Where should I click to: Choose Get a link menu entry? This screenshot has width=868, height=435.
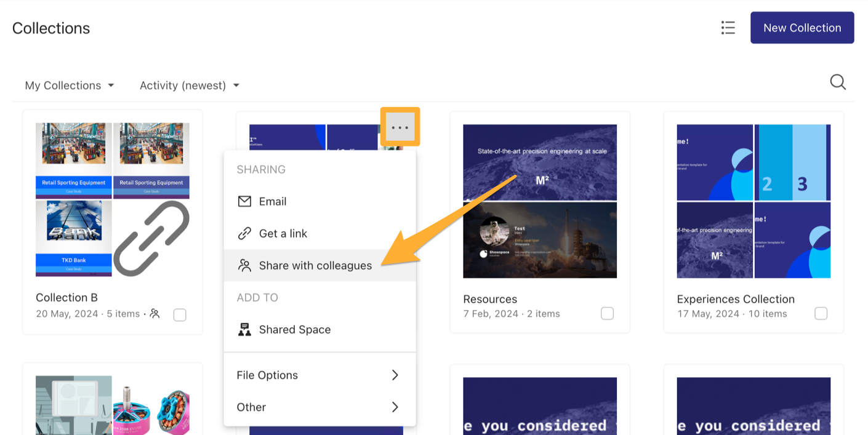tap(320, 233)
